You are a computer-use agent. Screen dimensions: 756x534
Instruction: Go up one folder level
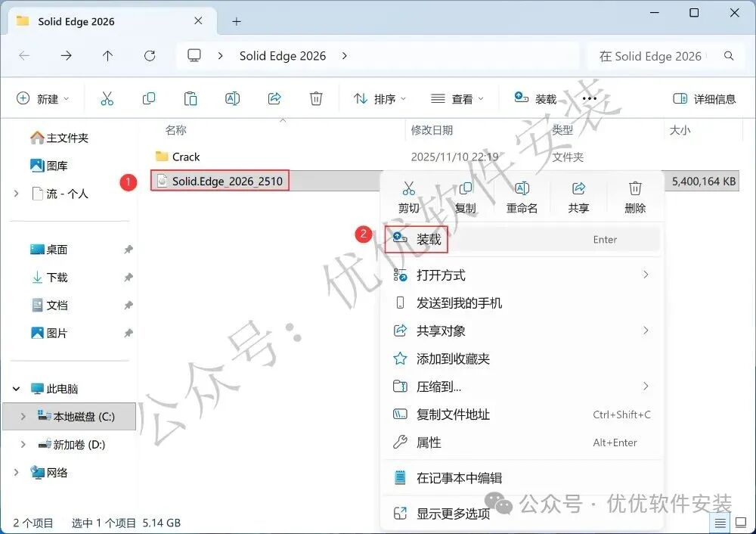coord(107,56)
